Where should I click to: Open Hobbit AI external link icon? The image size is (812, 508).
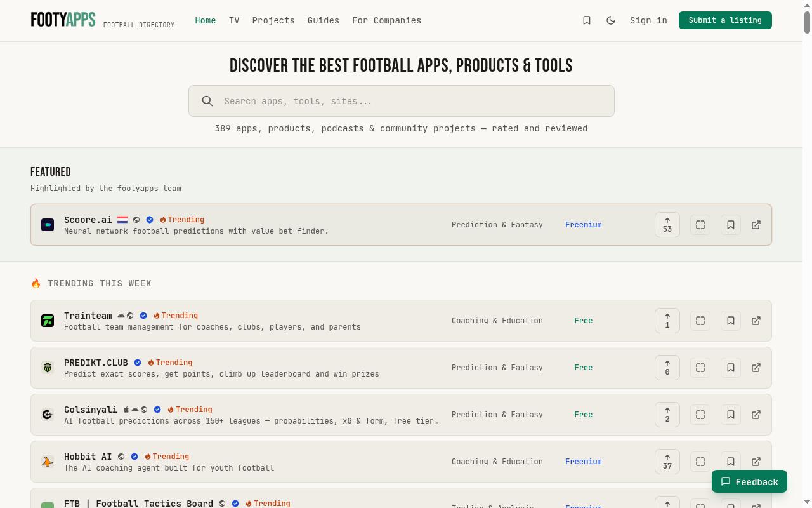[x=756, y=462]
